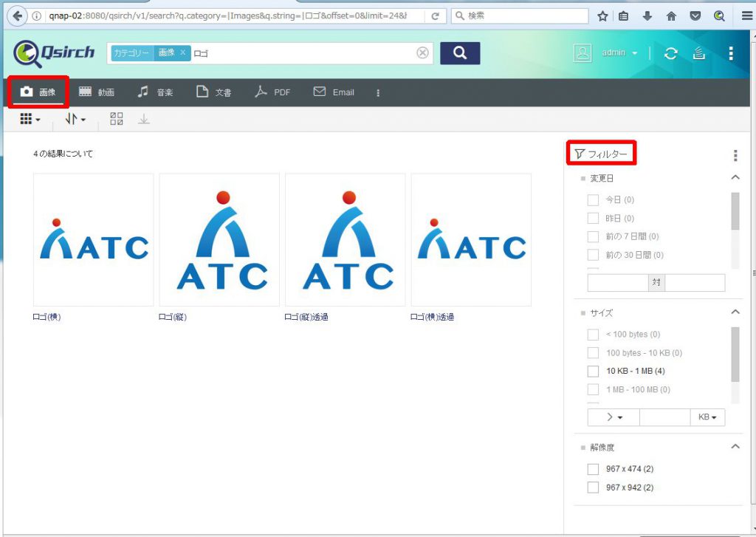Collapse the 変更日 filter section
Viewport: 756px width, 537px height.
735,177
